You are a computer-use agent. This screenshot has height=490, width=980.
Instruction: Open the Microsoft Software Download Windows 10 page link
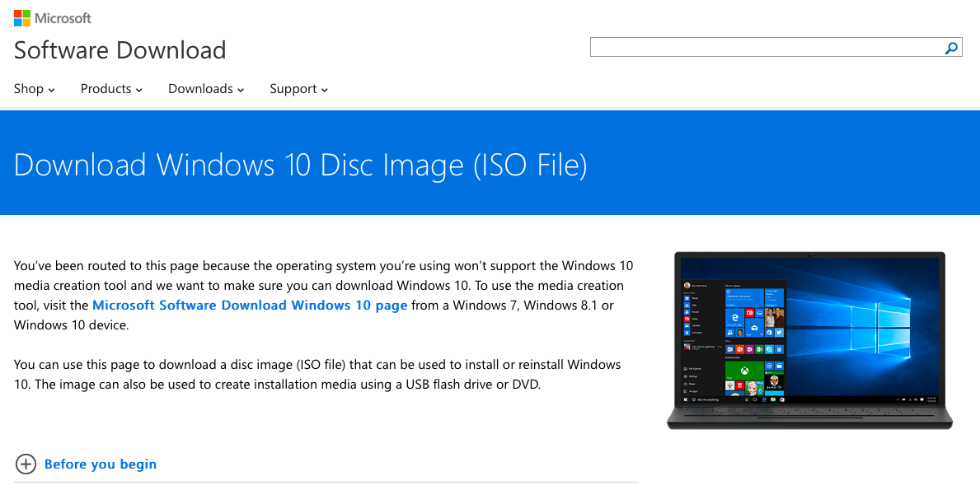(x=250, y=306)
